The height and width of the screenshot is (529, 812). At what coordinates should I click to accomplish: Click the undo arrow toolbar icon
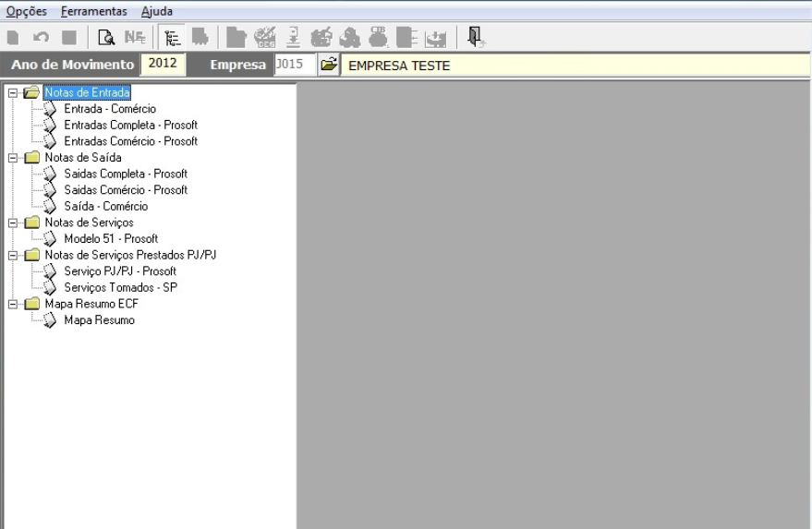tap(41, 38)
